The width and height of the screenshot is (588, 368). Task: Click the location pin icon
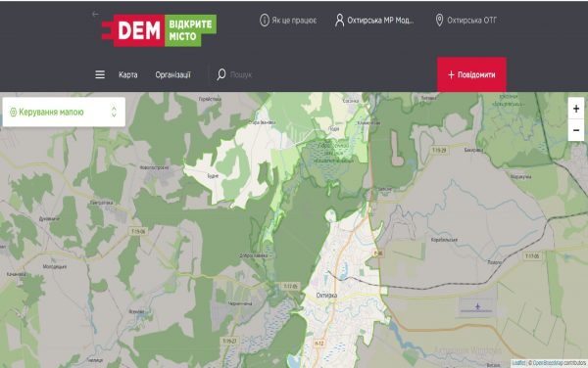439,21
